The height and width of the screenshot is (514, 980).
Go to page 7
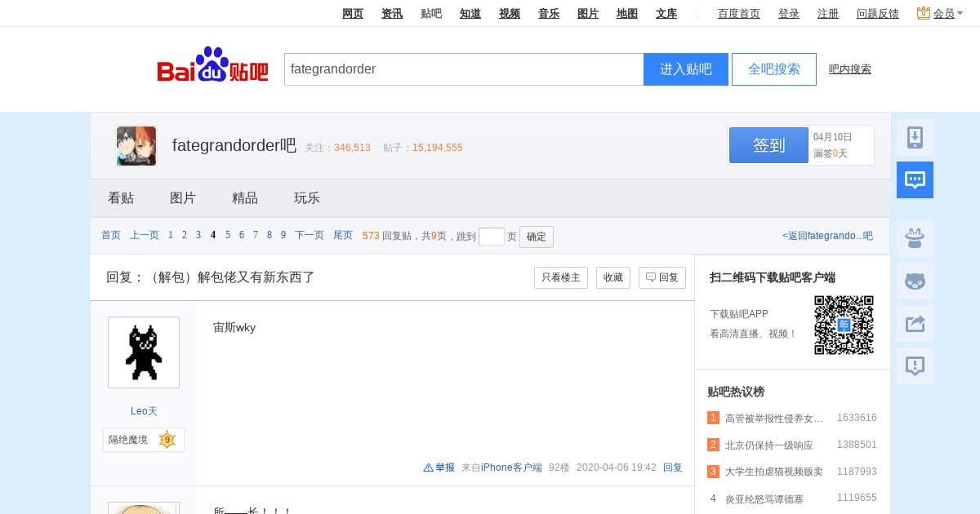coord(256,236)
